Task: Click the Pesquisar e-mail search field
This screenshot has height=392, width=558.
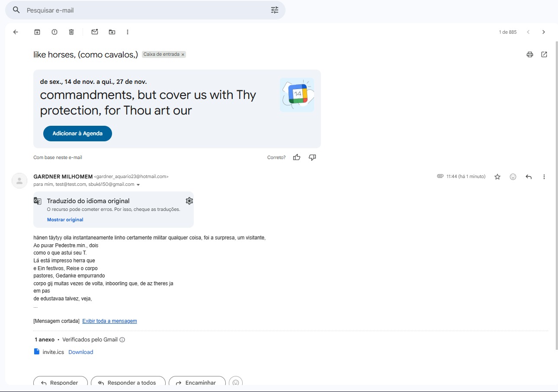Action: coord(143,10)
